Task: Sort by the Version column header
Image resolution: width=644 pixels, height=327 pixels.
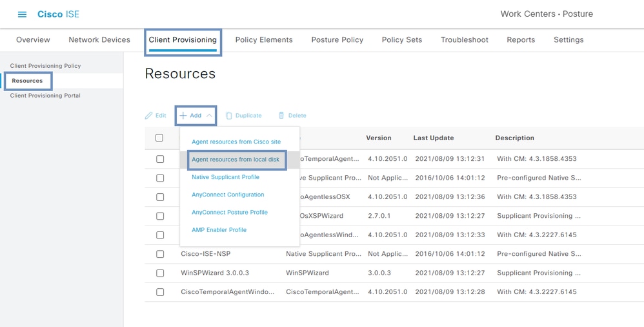Action: tap(379, 138)
